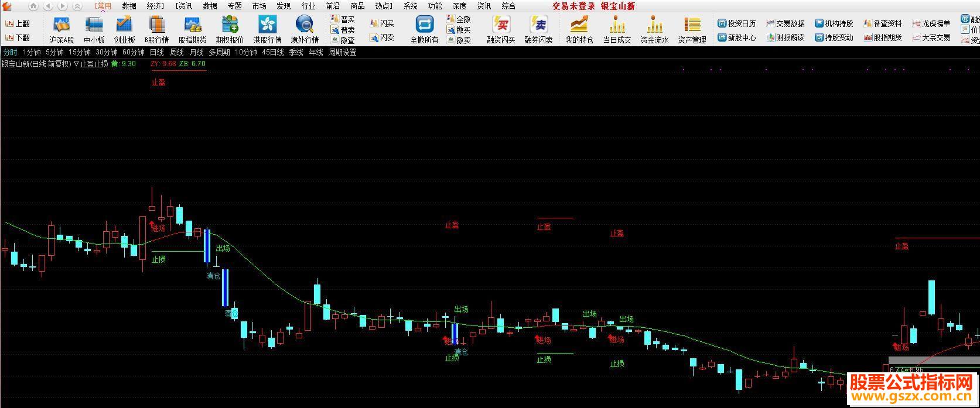Open 财报解读 financial report analysis
The height and width of the screenshot is (408, 980).
tap(786, 37)
